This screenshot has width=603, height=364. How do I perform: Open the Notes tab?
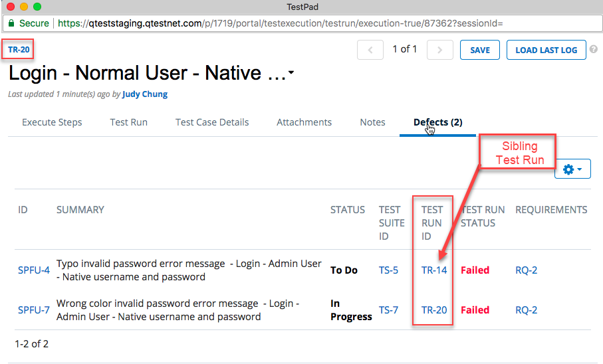pyautogui.click(x=372, y=122)
